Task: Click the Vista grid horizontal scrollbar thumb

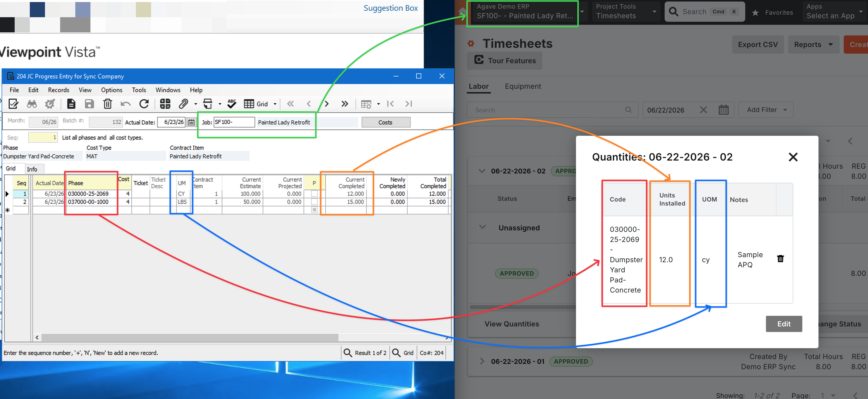Action: 189,337
